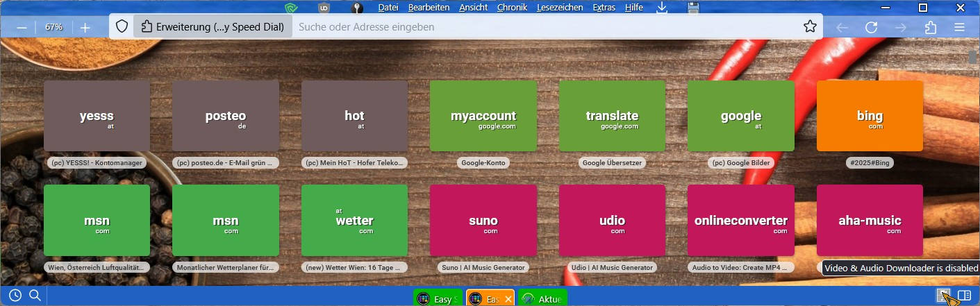Image resolution: width=980 pixels, height=306 pixels.
Task: Open the Ansicht menu
Action: pyautogui.click(x=474, y=8)
